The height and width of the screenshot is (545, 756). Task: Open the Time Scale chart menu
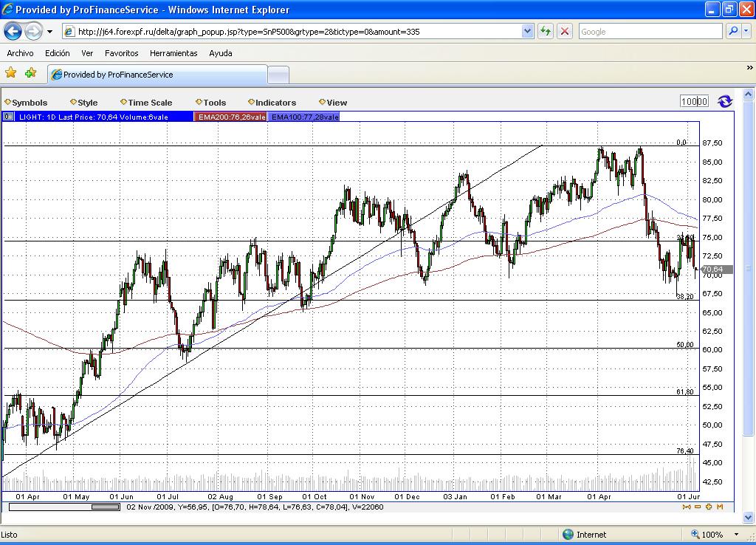(x=146, y=102)
